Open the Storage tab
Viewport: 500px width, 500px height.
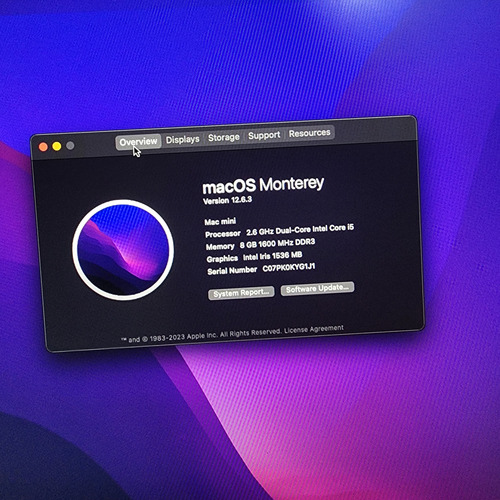pos(224,137)
